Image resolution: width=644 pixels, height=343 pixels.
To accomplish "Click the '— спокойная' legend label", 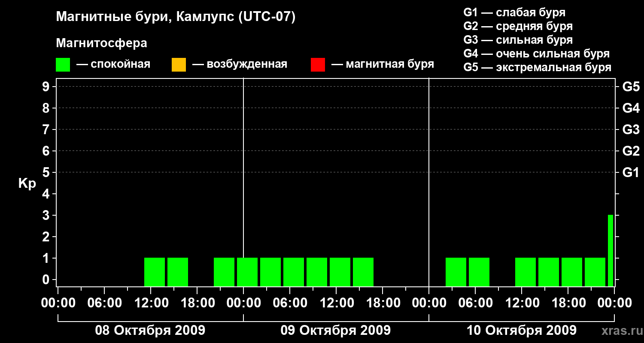I will point(113,64).
